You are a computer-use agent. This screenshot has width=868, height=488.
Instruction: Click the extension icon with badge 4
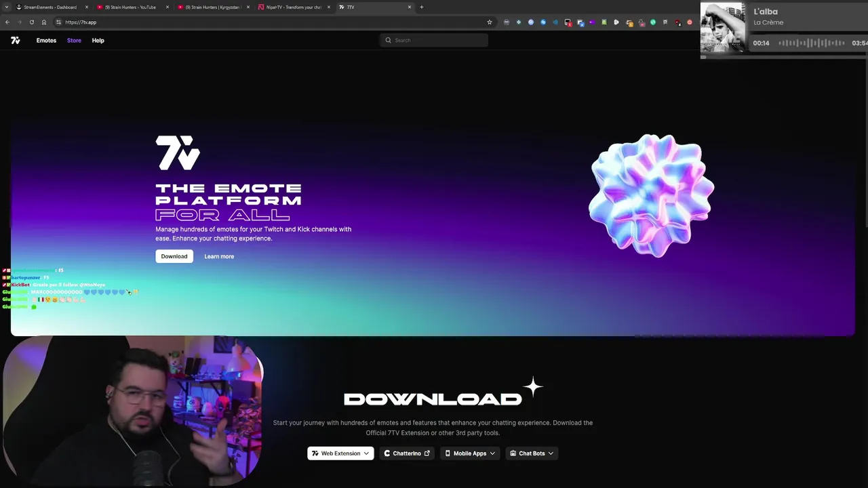[677, 22]
